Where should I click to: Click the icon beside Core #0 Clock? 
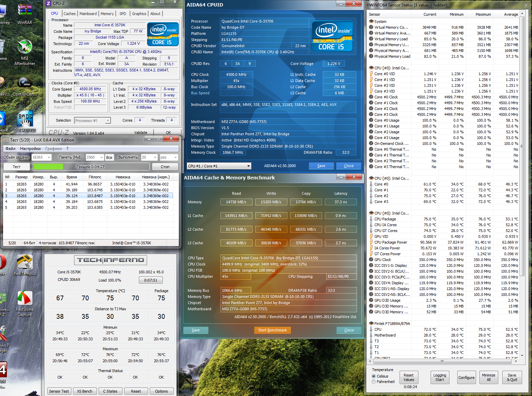(371, 97)
